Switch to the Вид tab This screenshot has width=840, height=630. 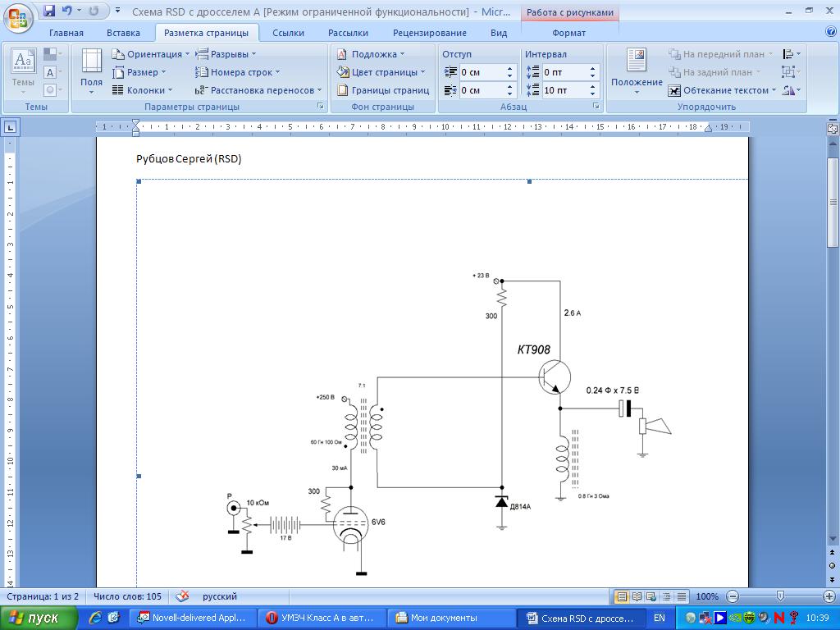point(498,33)
